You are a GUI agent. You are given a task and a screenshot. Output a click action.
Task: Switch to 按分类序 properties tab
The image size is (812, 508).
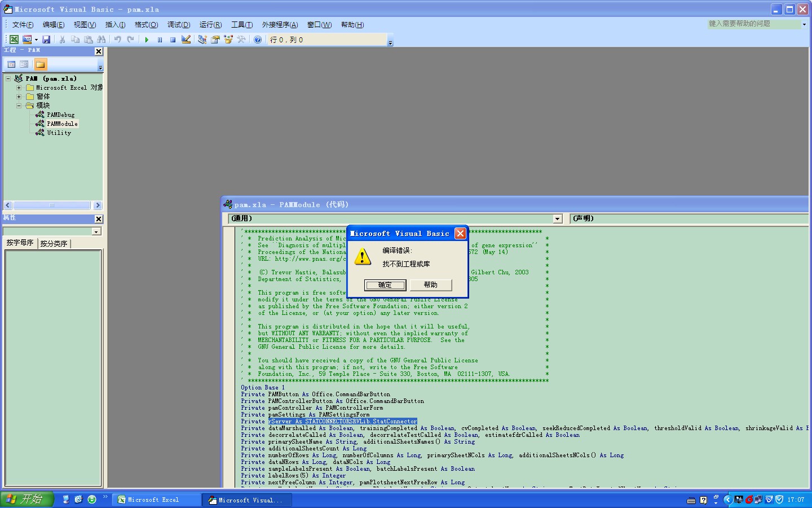click(54, 243)
